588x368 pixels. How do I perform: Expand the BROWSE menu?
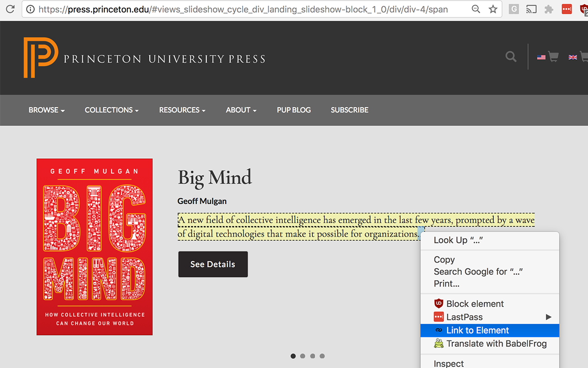(x=46, y=110)
